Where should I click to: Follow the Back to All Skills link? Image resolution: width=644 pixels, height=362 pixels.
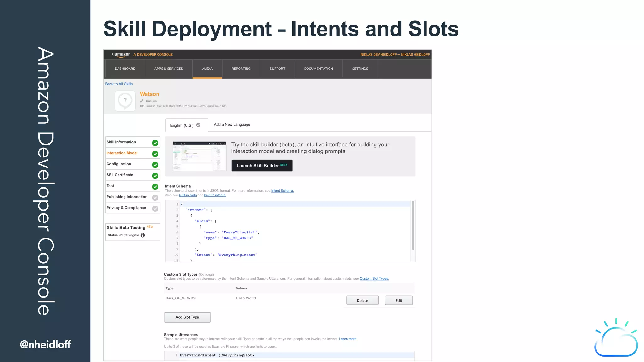click(x=119, y=84)
